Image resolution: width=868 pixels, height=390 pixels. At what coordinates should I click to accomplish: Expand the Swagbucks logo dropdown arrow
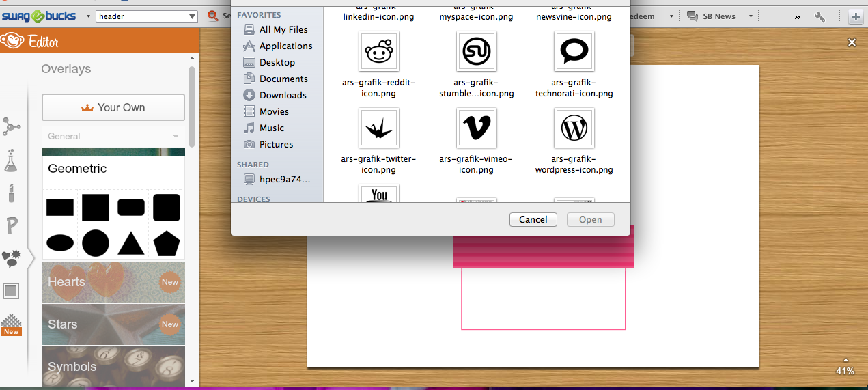[x=88, y=16]
